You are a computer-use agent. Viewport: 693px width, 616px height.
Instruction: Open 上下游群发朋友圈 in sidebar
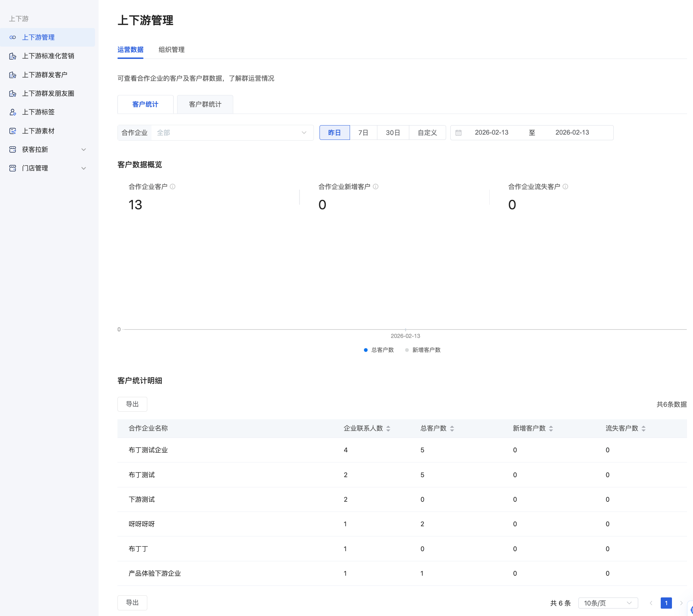click(x=48, y=94)
